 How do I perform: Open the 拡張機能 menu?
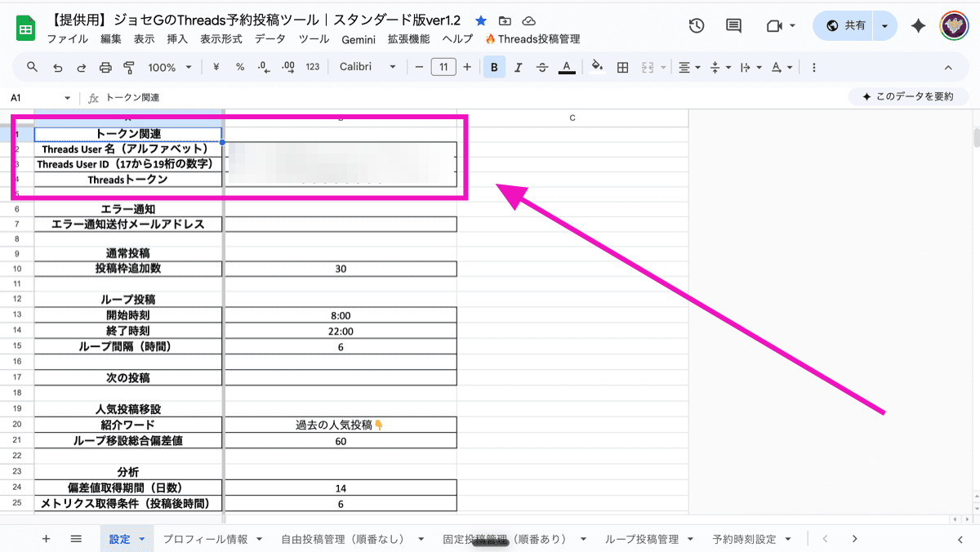tap(408, 39)
